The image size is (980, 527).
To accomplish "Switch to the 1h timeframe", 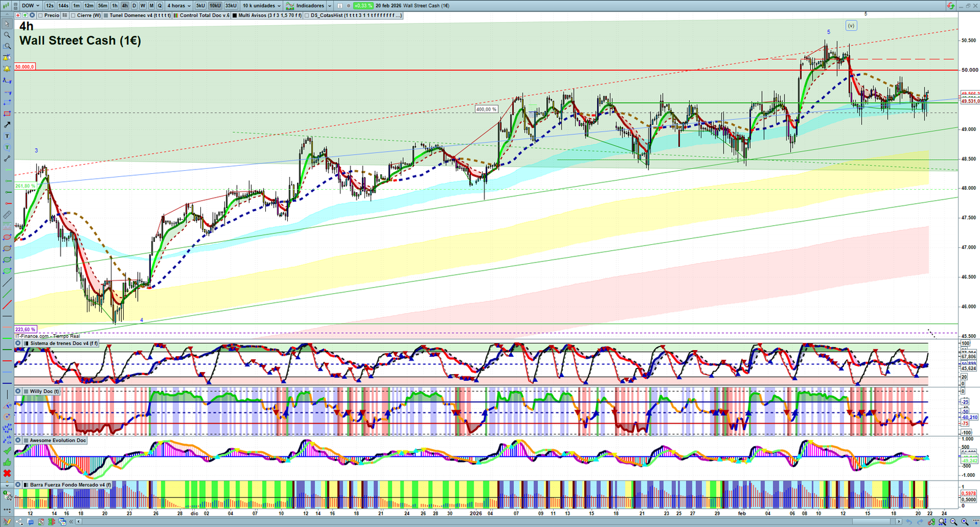I will tap(115, 6).
